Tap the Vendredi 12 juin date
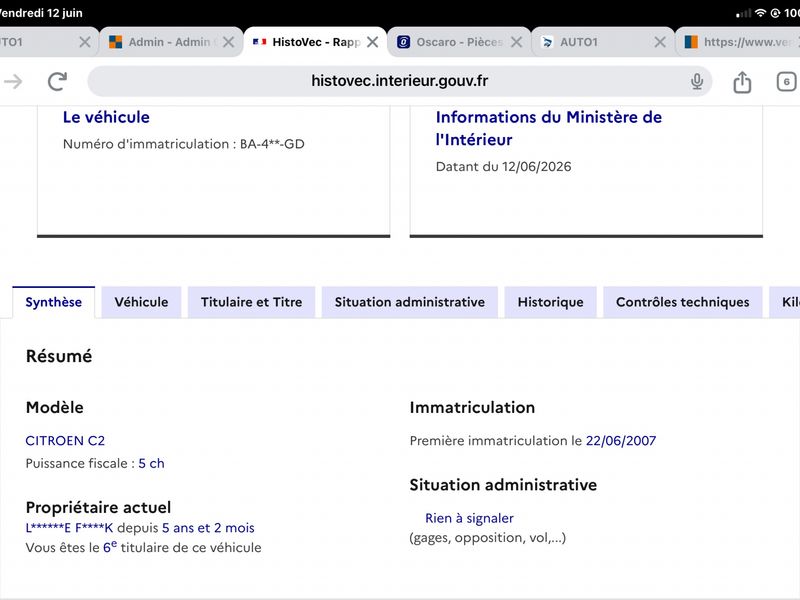Viewport: 800px width, 600px height. 41,13
